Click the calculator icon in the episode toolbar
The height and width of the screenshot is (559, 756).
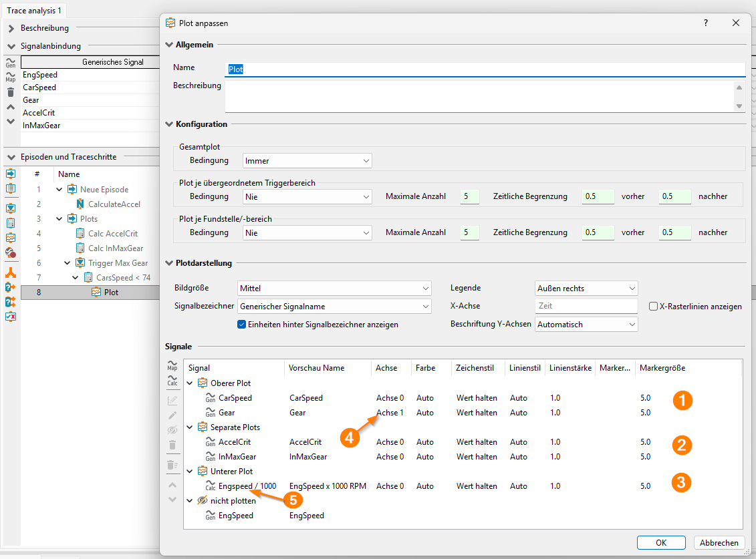tap(11, 223)
